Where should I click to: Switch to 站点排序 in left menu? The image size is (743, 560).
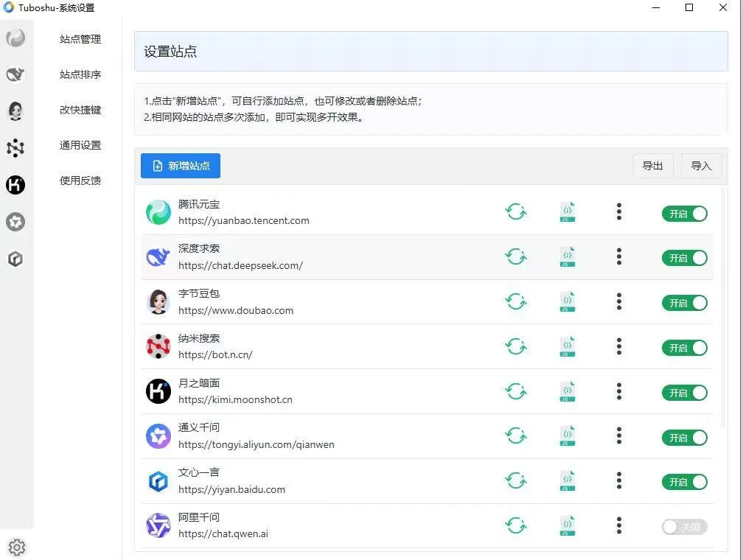80,74
